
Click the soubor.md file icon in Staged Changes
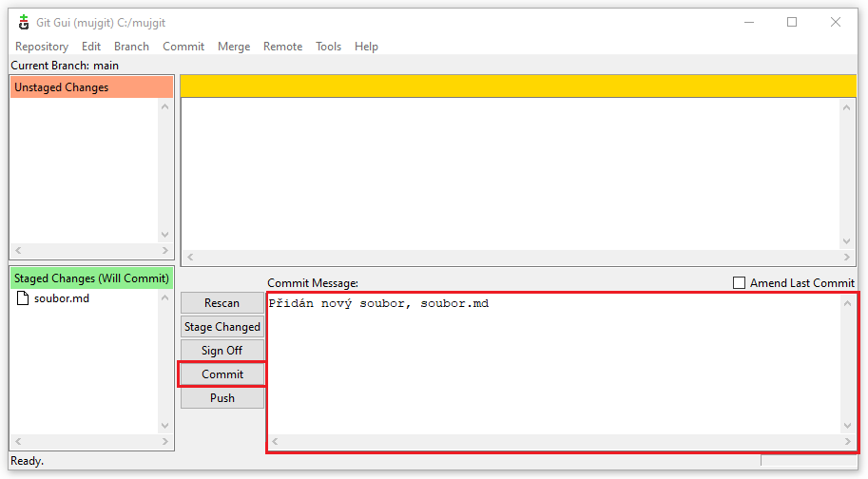[x=23, y=298]
